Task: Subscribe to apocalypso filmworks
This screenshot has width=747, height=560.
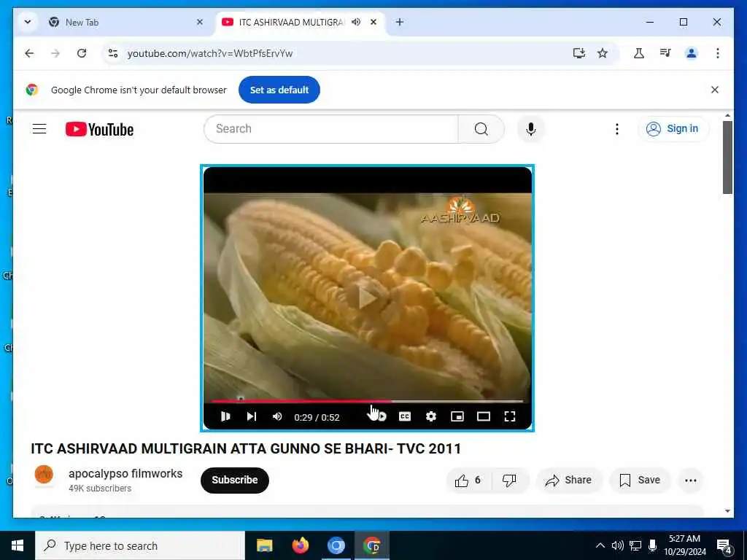Action: pyautogui.click(x=235, y=480)
